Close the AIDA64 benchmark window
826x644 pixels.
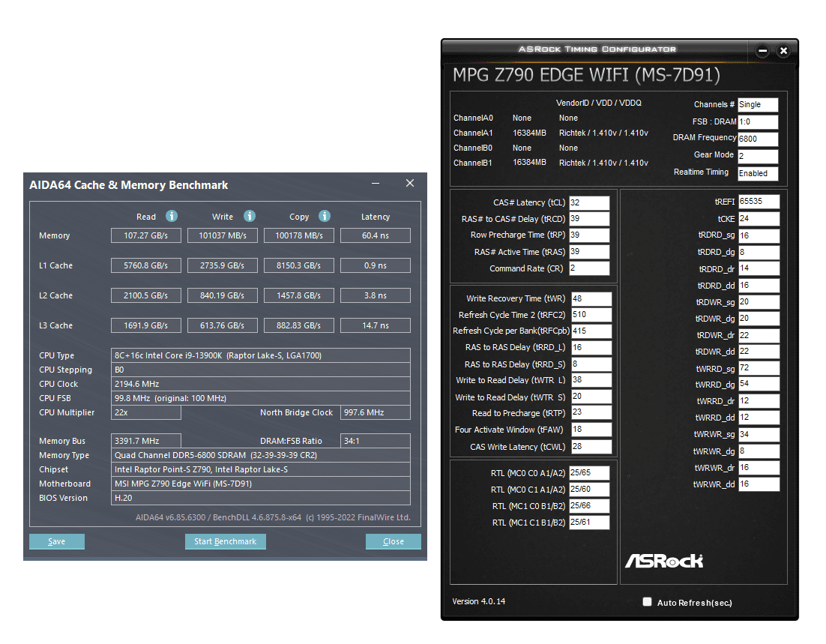(x=410, y=184)
